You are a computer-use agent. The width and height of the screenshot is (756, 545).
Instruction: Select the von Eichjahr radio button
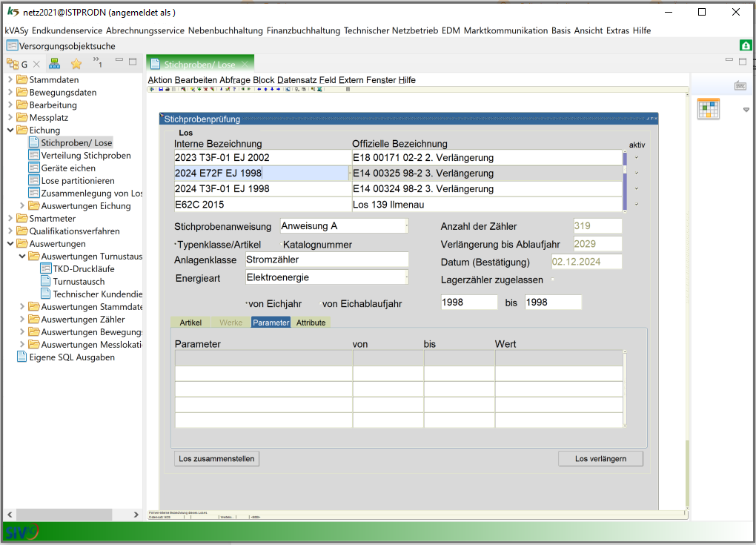pyautogui.click(x=246, y=304)
